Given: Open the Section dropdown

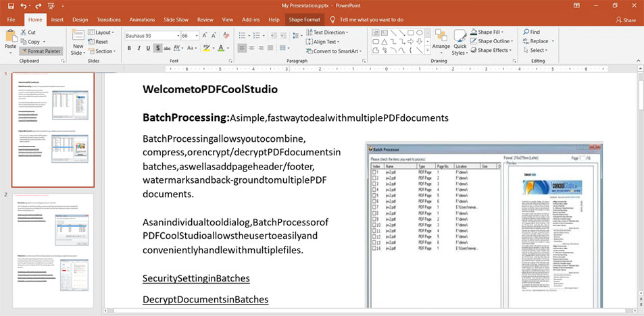Looking at the screenshot, I should (101, 51).
